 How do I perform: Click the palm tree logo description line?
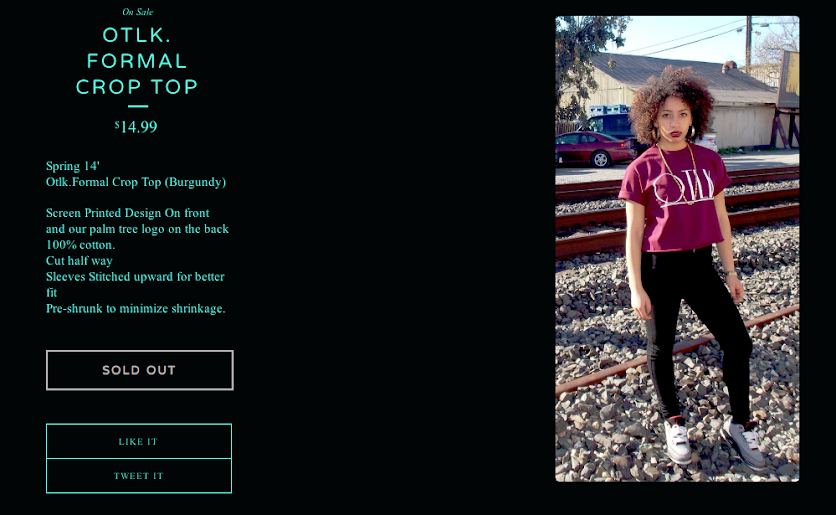pyautogui.click(x=137, y=229)
